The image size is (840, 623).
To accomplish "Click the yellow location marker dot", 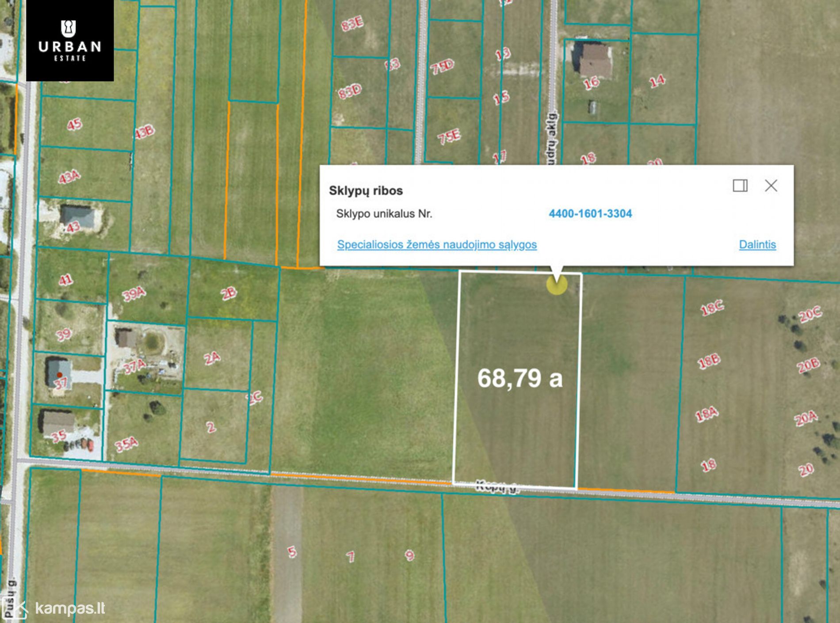I will [556, 285].
